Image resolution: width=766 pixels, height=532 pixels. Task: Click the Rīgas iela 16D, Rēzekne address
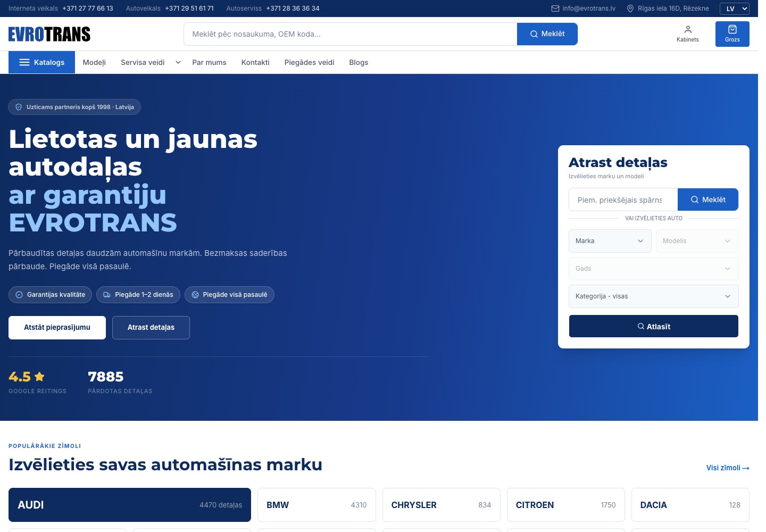(x=673, y=9)
